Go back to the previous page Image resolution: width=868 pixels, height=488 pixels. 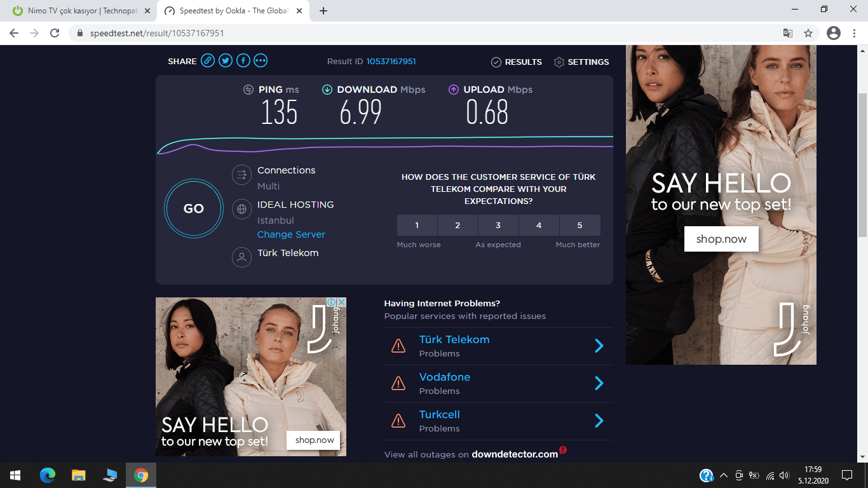[x=14, y=33]
